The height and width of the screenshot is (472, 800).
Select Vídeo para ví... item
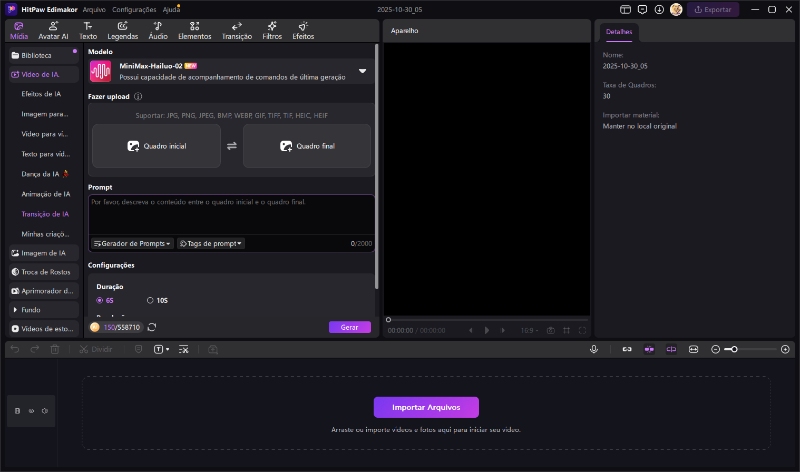tap(44, 134)
